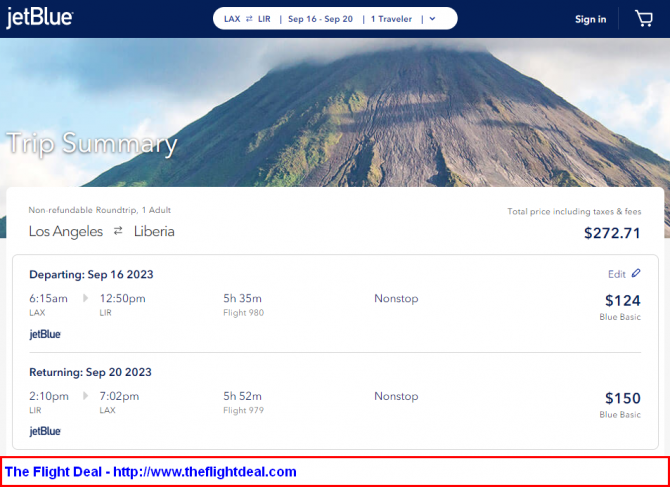Click Flight 980 text
This screenshot has width=670, height=487.
[x=244, y=313]
